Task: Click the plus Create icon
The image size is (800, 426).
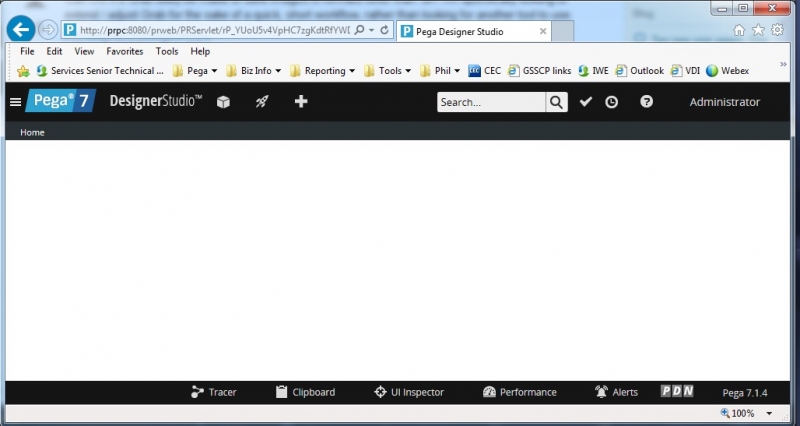Action: tap(301, 102)
